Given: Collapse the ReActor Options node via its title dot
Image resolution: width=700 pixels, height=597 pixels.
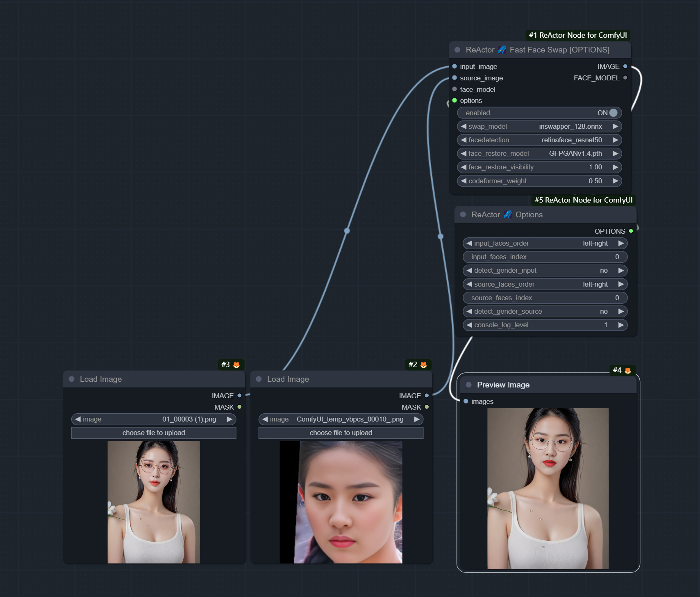Looking at the screenshot, I should coord(464,214).
